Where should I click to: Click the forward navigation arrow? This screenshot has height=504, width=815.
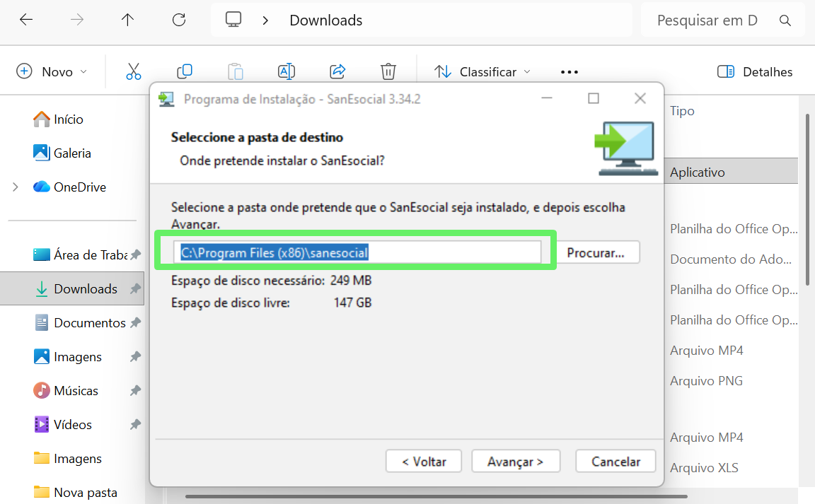pos(77,20)
